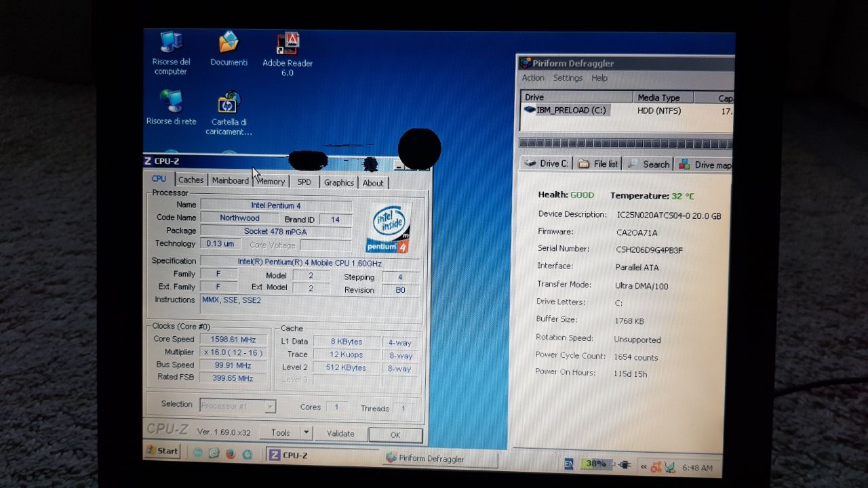The image size is (868, 488).
Task: Open the Action menu in Defraggler
Action: point(533,78)
